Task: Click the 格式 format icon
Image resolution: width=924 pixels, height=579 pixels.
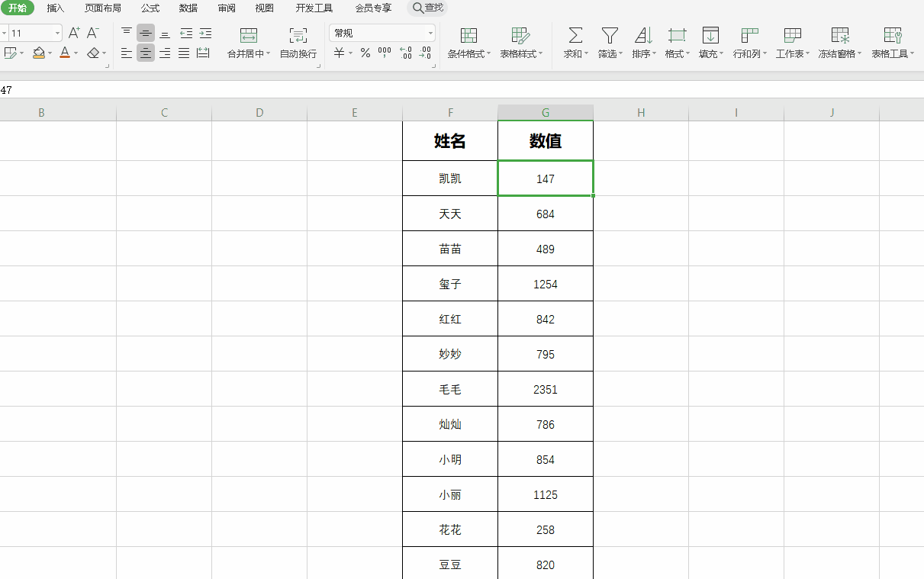Action: 677,35
